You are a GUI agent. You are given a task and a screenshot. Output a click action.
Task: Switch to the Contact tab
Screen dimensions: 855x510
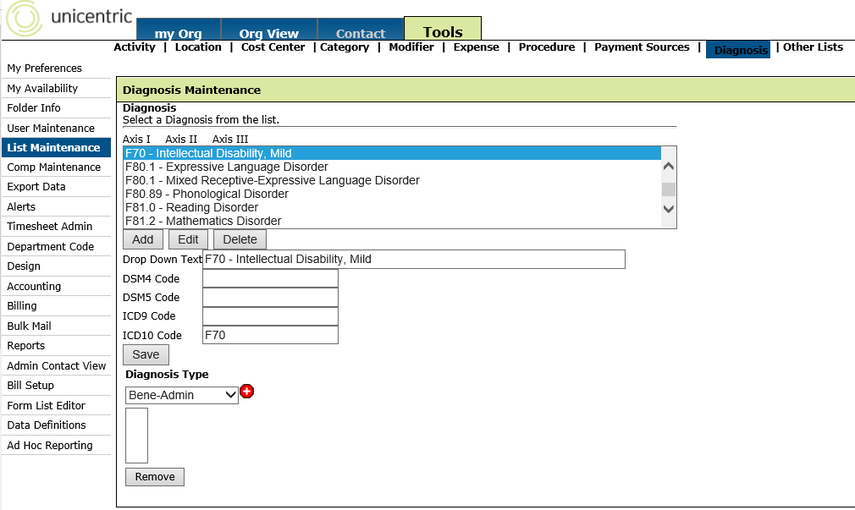(360, 31)
